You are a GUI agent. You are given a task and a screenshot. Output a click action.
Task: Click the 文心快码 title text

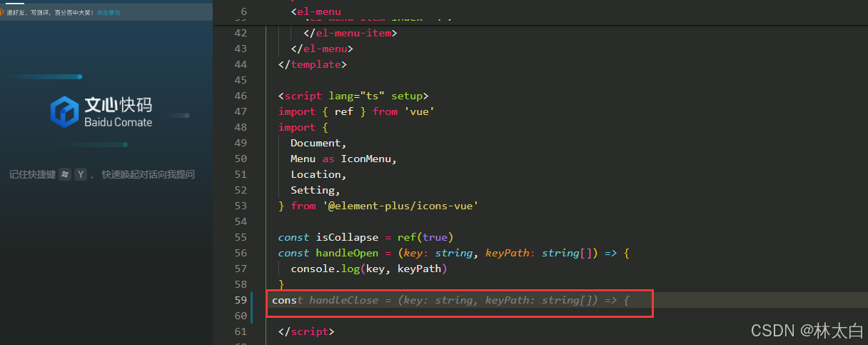pos(118,105)
